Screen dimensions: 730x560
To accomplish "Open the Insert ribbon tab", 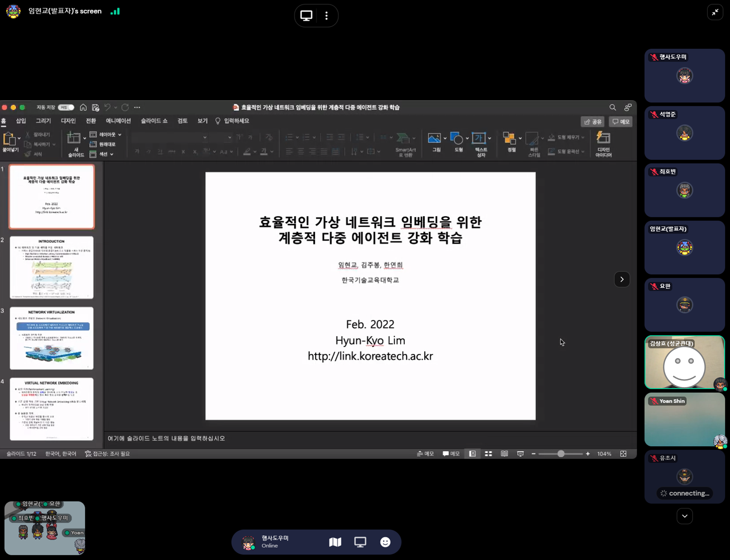I will pyautogui.click(x=21, y=121).
